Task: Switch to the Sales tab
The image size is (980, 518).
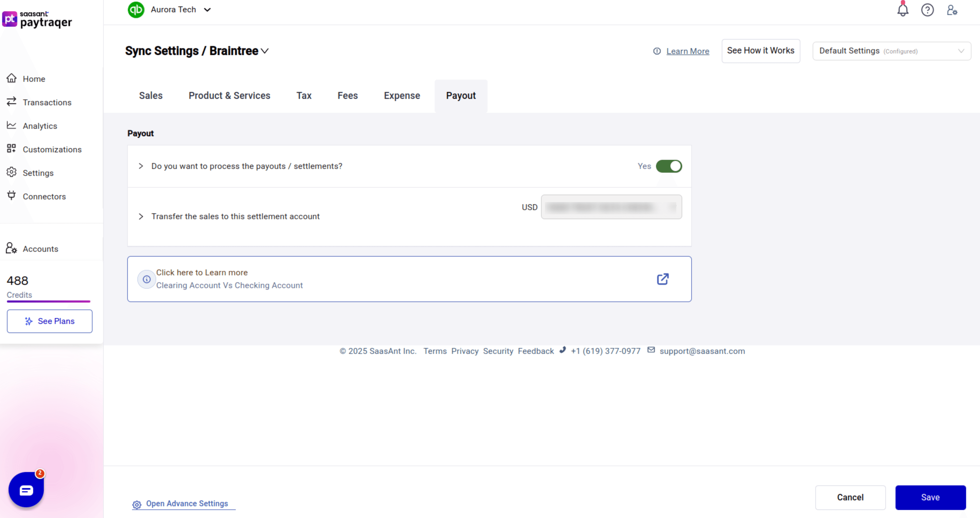Action: (151, 95)
